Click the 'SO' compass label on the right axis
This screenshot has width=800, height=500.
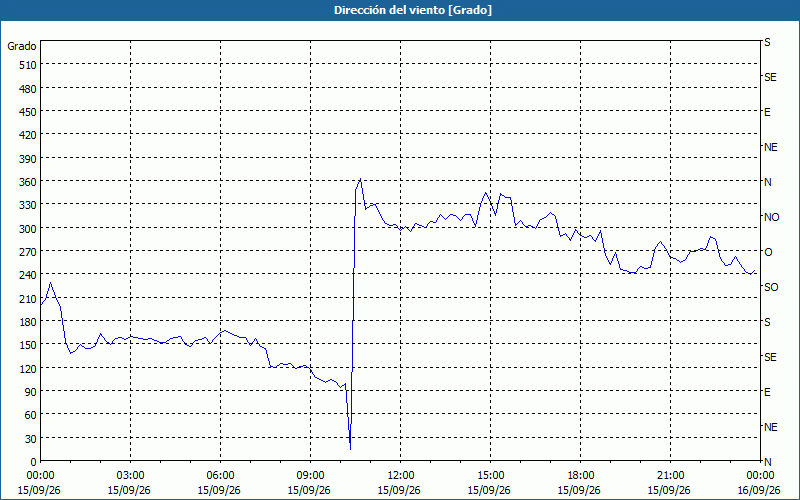[x=771, y=287]
